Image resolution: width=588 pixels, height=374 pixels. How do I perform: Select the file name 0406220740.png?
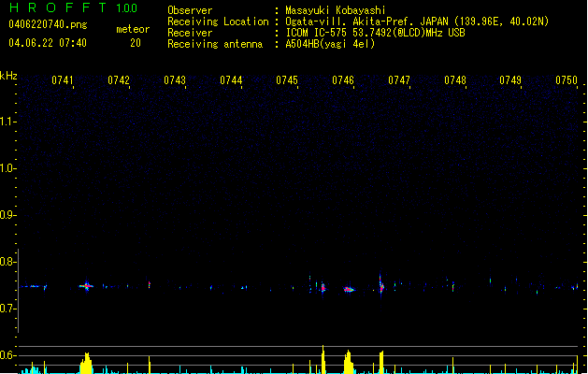tap(48, 24)
